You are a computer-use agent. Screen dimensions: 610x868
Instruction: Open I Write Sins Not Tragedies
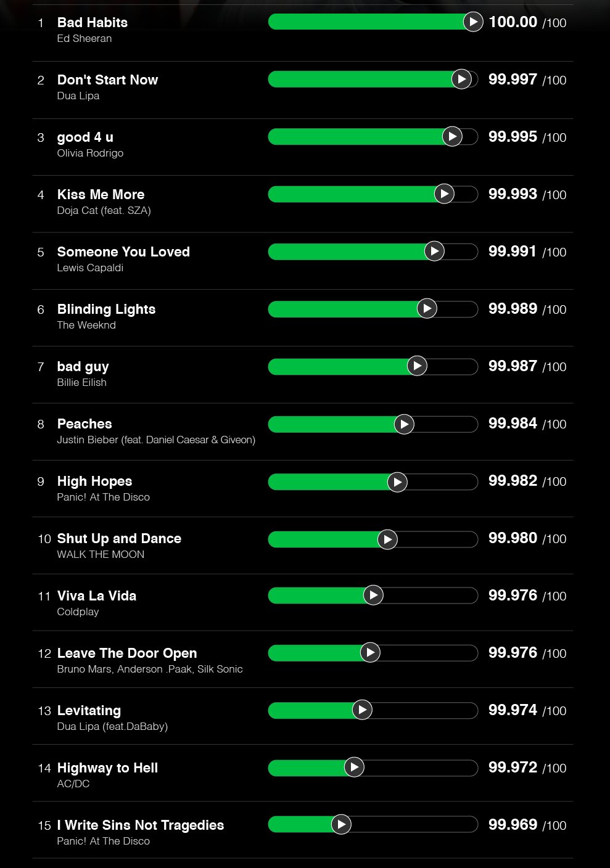click(x=141, y=825)
